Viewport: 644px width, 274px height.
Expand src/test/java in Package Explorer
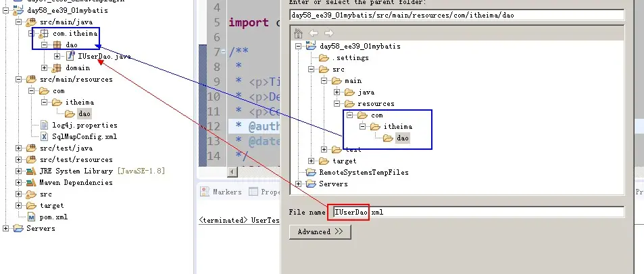tap(18, 148)
